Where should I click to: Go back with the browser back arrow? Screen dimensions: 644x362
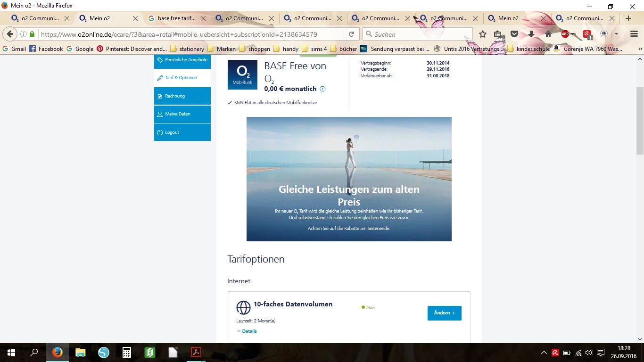(x=10, y=34)
